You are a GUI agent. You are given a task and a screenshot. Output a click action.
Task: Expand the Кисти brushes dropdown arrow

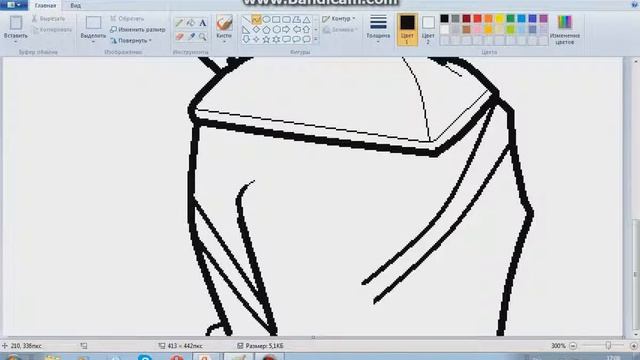pos(224,42)
